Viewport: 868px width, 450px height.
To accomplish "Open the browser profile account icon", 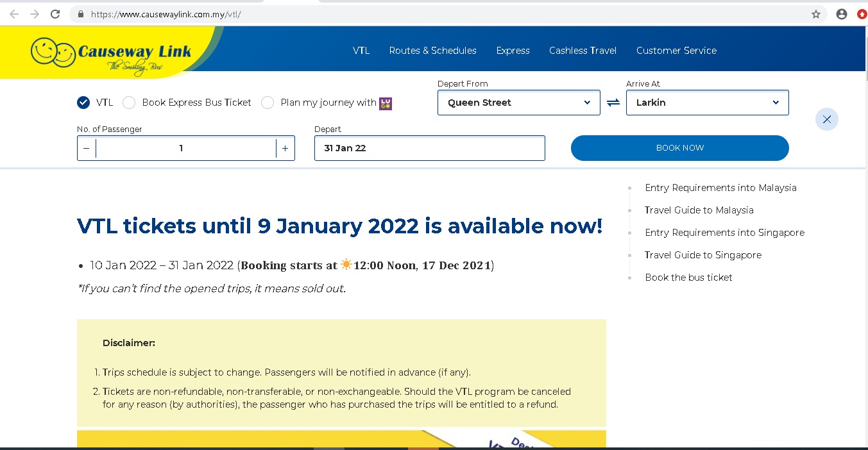I will click(x=841, y=14).
